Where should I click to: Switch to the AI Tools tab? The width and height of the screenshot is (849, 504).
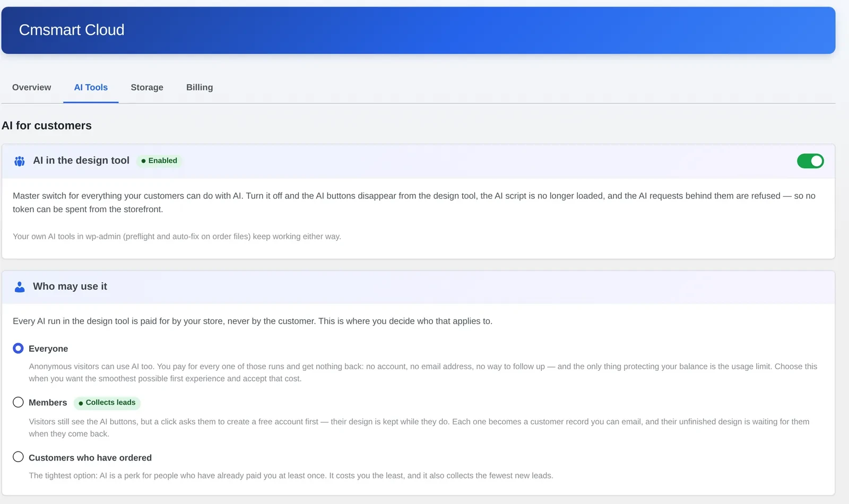coord(91,88)
